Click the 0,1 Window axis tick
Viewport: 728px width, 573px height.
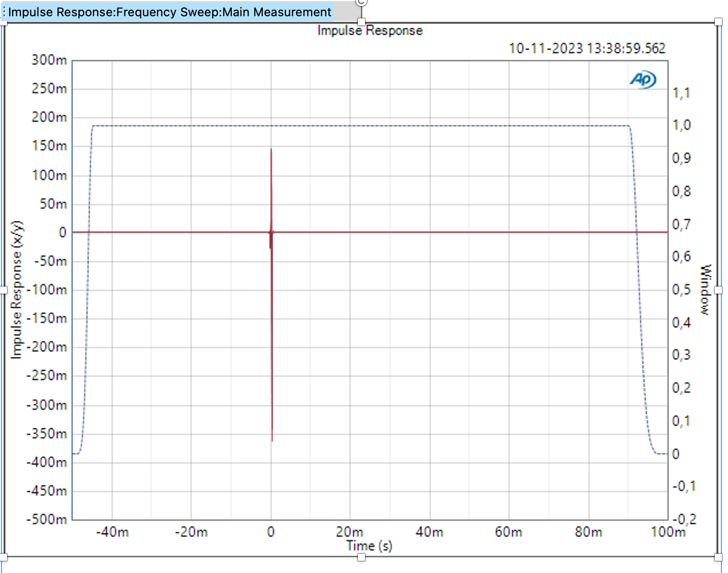[x=681, y=421]
